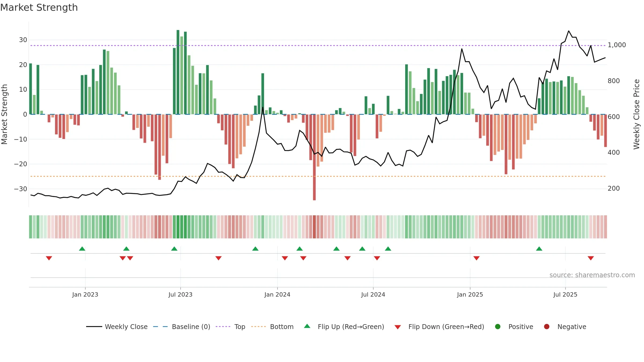The height and width of the screenshot is (362, 644).
Task: Click the tallest green bar near Jul 2023
Action: click(x=178, y=72)
